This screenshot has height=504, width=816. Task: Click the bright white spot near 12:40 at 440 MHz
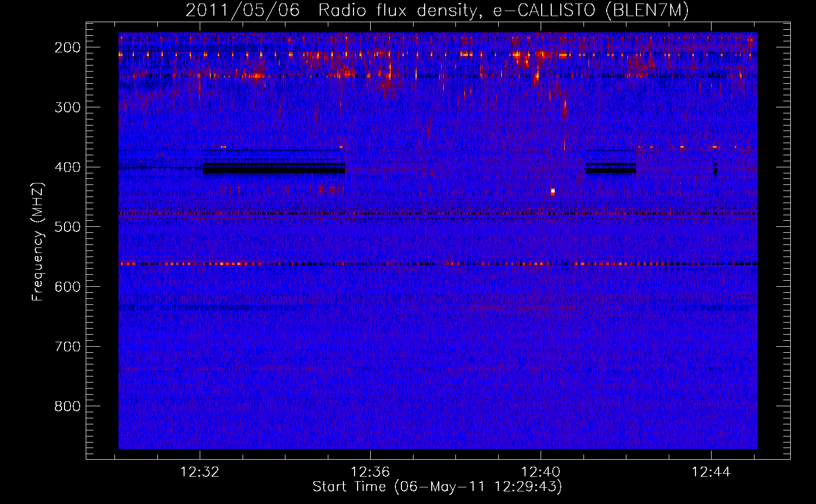pos(553,192)
